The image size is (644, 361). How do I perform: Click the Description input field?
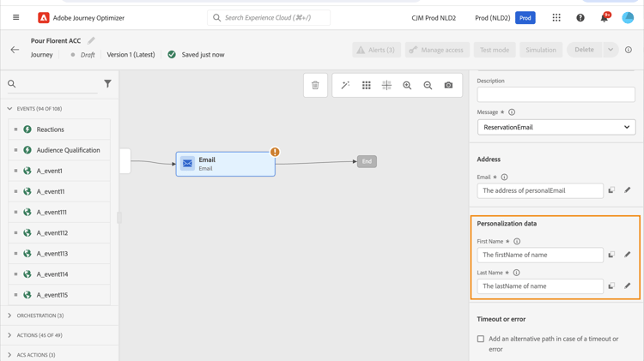(556, 95)
